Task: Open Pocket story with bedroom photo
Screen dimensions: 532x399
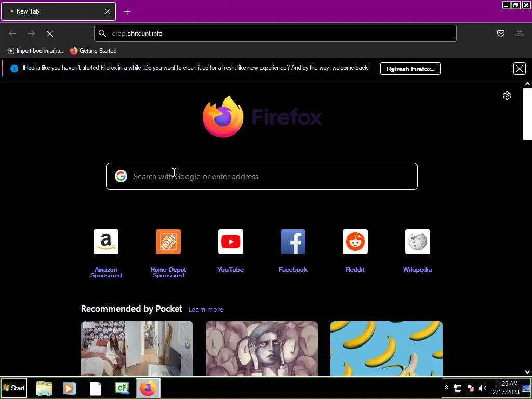Action: pyautogui.click(x=137, y=349)
